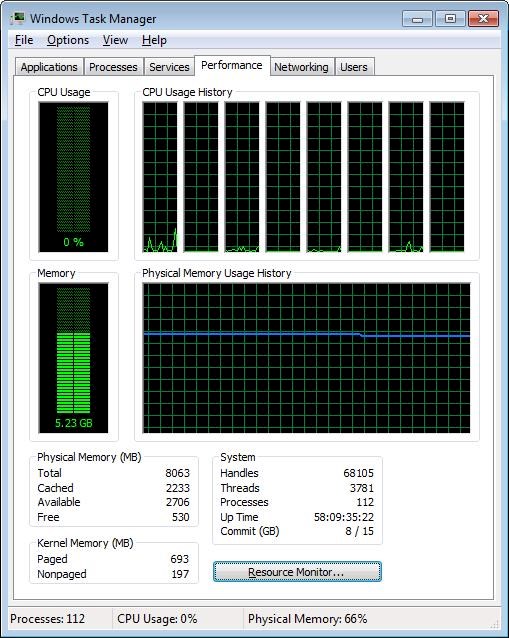This screenshot has height=638, width=509.
Task: Click the Nonpaged kernel memory value 197
Action: coord(180,574)
